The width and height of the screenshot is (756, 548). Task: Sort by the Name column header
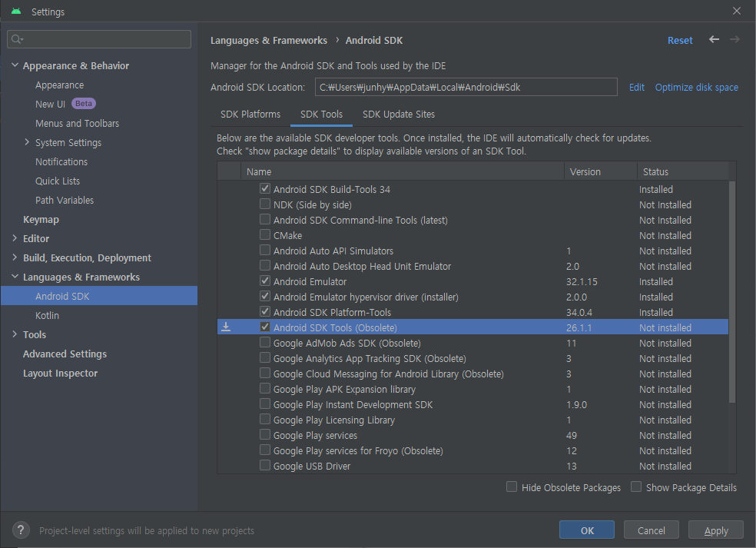[403, 171]
